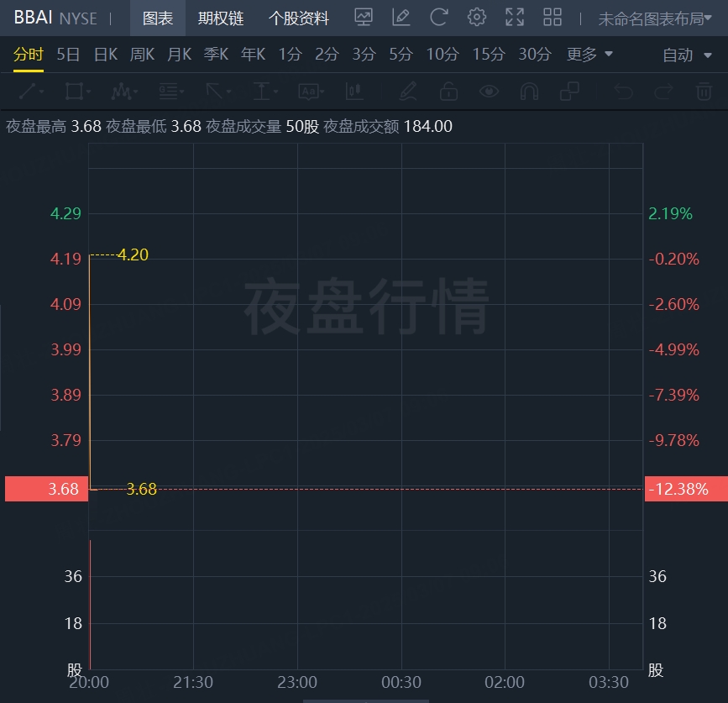Image resolution: width=728 pixels, height=703 pixels.
Task: Delete drawings with the trash icon
Action: (x=704, y=92)
